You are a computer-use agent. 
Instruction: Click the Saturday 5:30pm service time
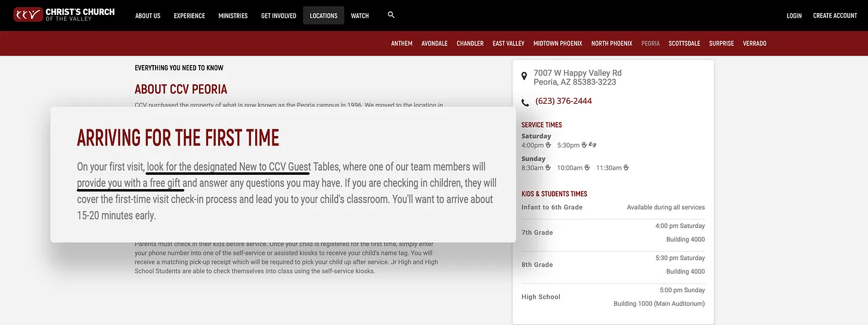(x=568, y=145)
